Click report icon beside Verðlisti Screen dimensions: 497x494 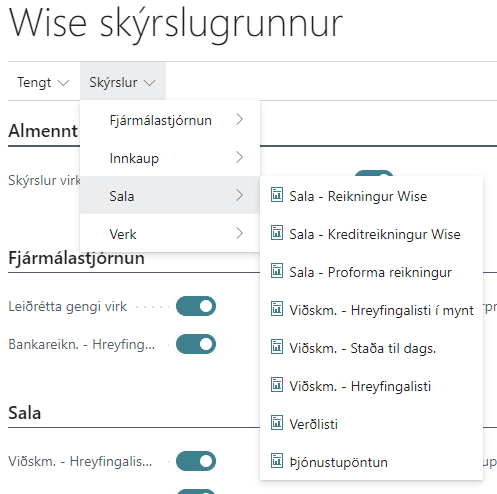pos(277,423)
